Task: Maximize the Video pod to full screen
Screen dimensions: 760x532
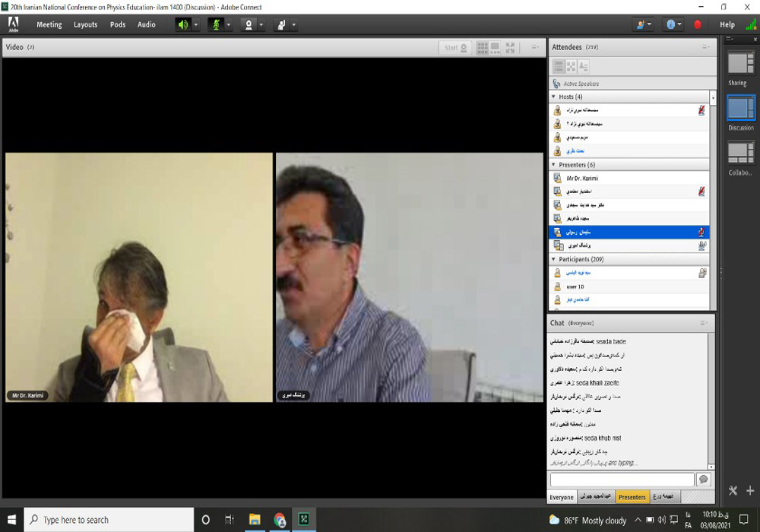Action: click(510, 47)
